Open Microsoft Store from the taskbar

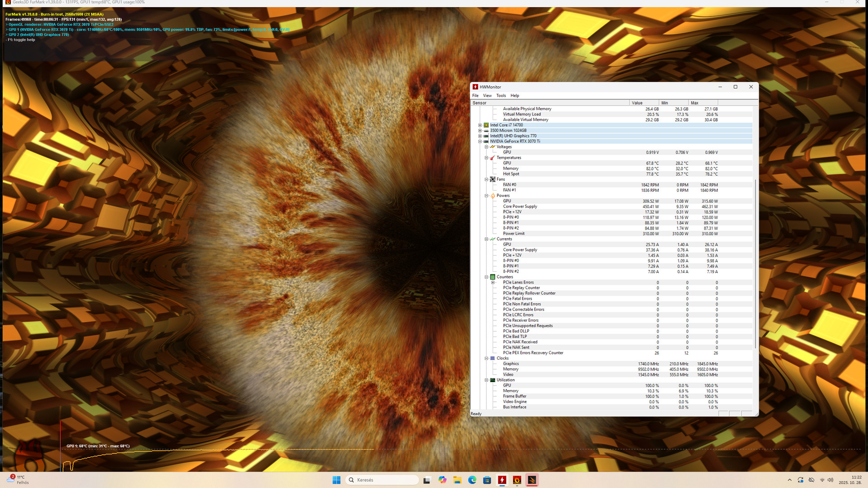tap(487, 480)
